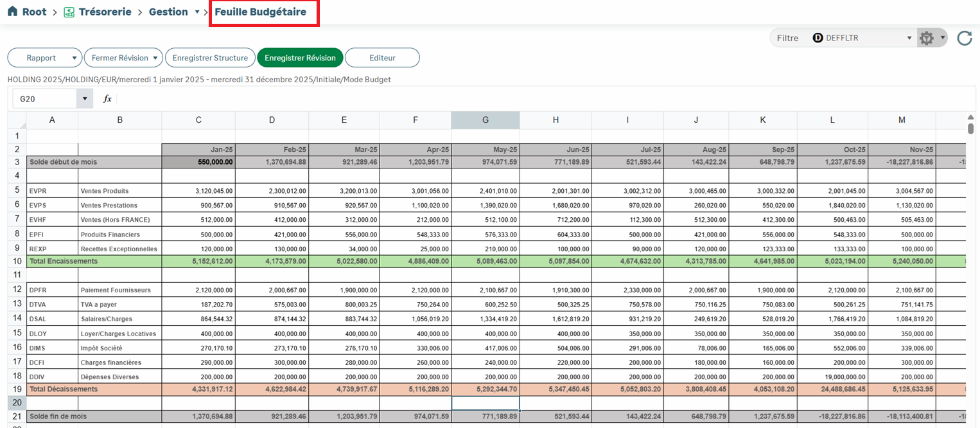This screenshot has width=980, height=428.
Task: Click the Enregistrer Structure button
Action: pyautogui.click(x=210, y=58)
